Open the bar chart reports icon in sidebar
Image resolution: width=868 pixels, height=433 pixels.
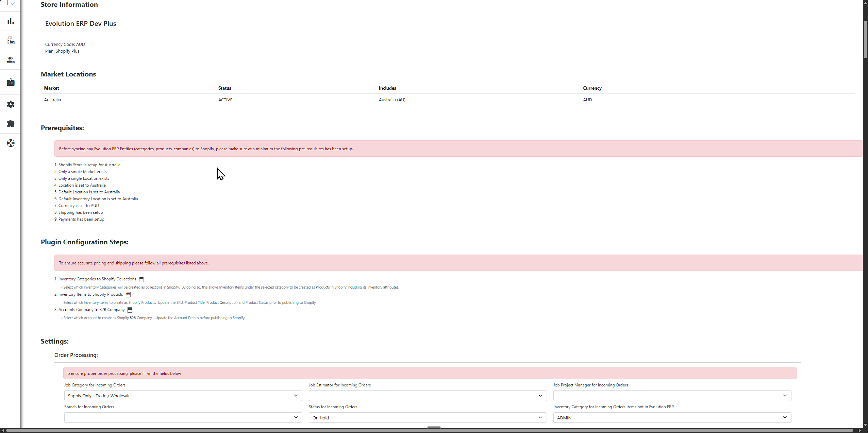(x=11, y=21)
